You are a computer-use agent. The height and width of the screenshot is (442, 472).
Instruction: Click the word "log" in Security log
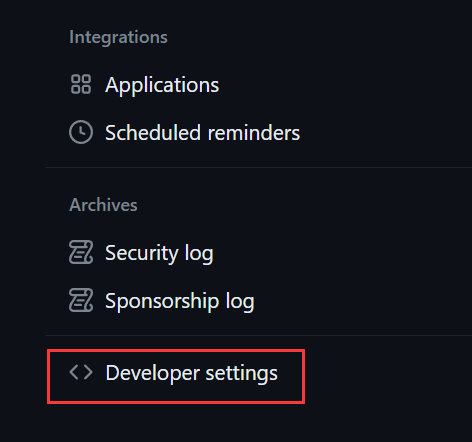199,254
